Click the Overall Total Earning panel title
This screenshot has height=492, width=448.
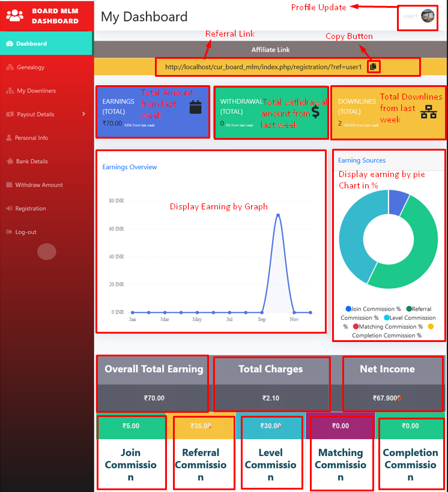pyautogui.click(x=154, y=369)
